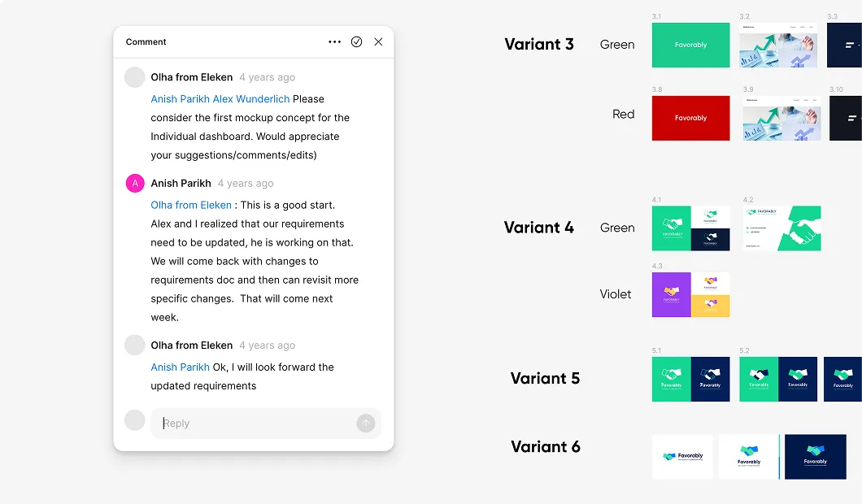Screen dimensions: 862x504
Task: Click user avatar beside Reply field
Action: pos(135,420)
